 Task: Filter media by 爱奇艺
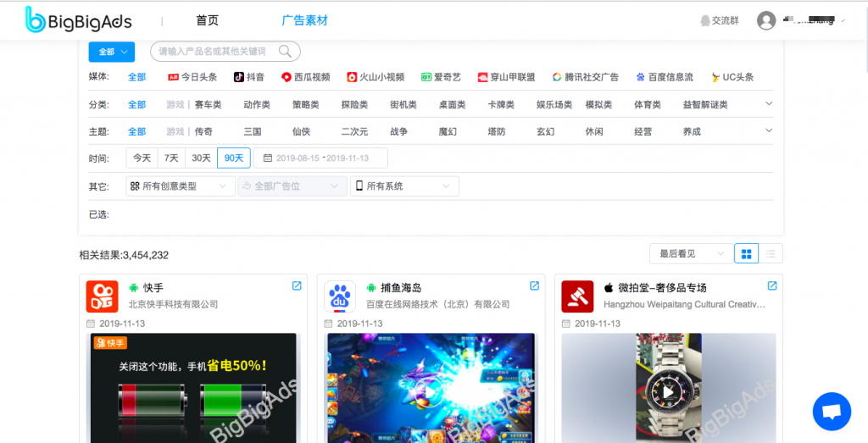pyautogui.click(x=441, y=77)
